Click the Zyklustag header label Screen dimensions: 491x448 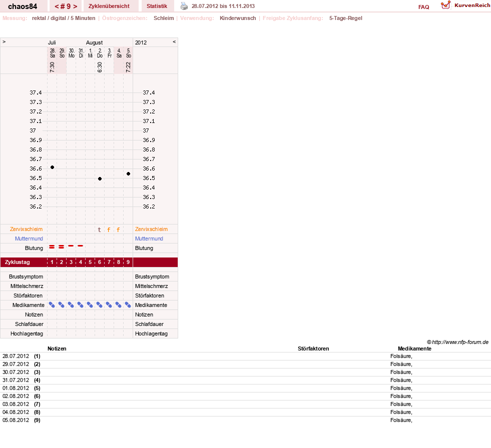coord(17,262)
